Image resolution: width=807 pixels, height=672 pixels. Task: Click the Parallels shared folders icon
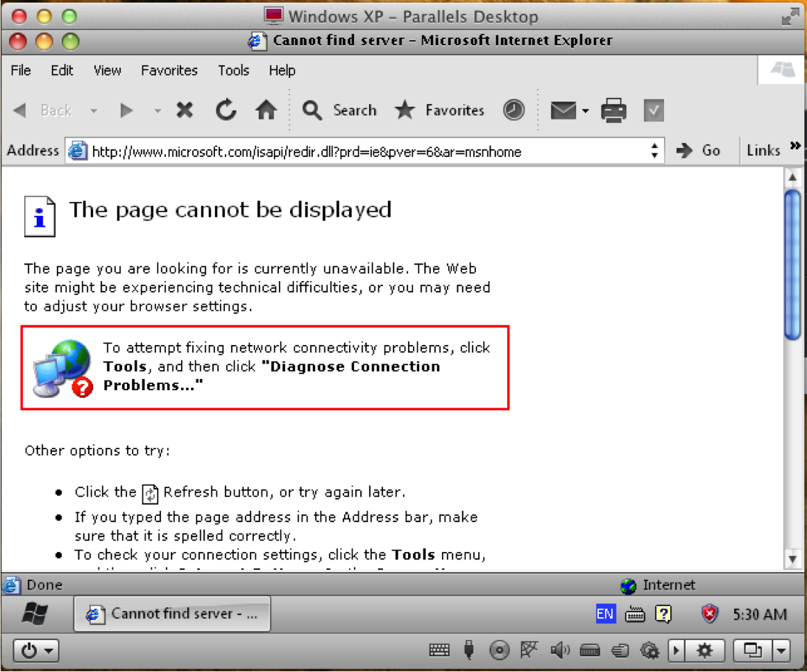pyautogui.click(x=620, y=651)
